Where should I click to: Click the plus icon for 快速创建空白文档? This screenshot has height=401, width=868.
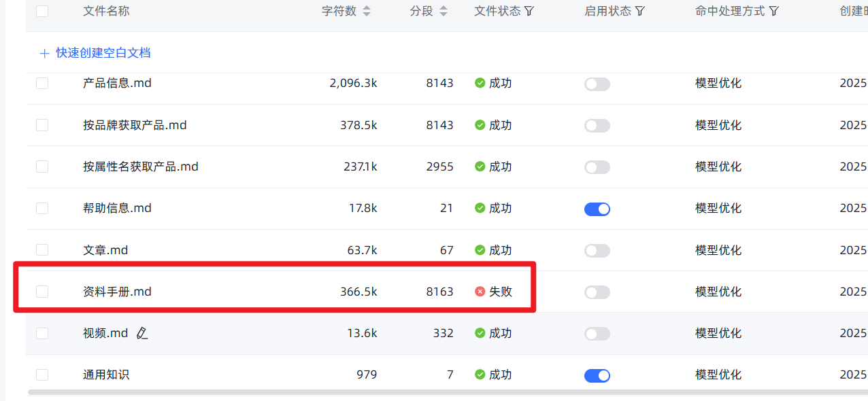45,53
